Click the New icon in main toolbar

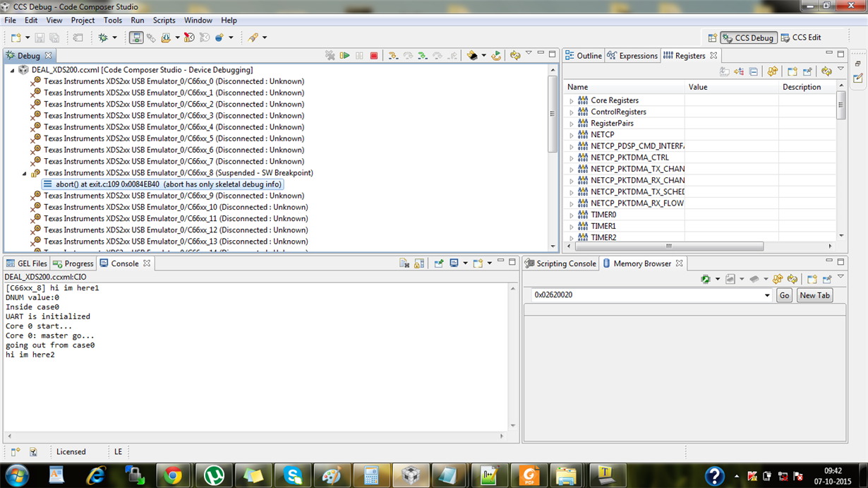16,37
